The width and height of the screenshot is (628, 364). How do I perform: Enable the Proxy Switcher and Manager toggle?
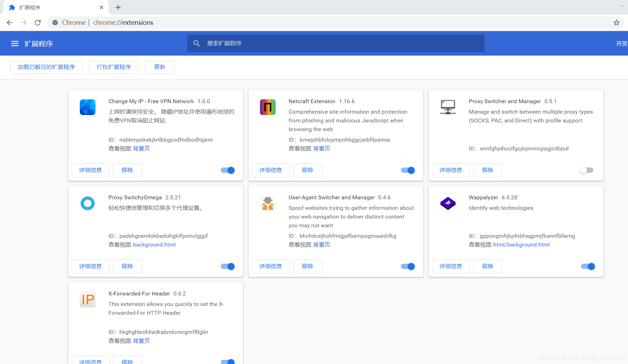click(x=587, y=170)
